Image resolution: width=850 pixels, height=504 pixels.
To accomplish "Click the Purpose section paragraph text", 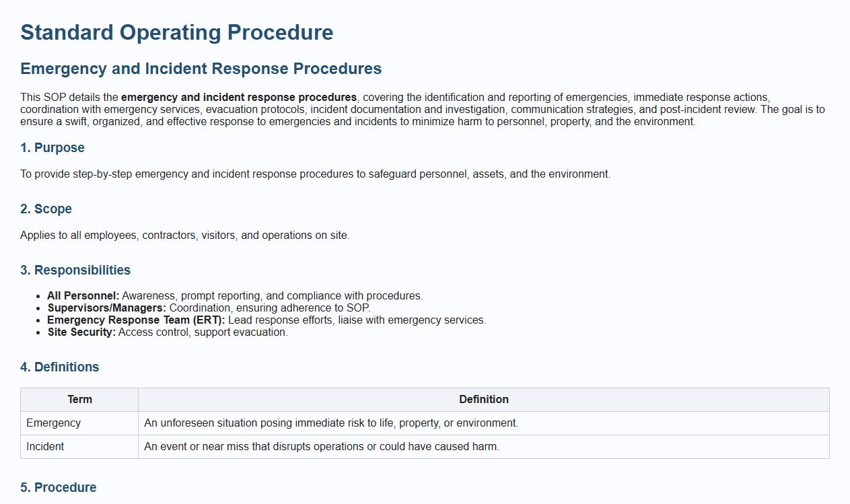I will coord(315,174).
